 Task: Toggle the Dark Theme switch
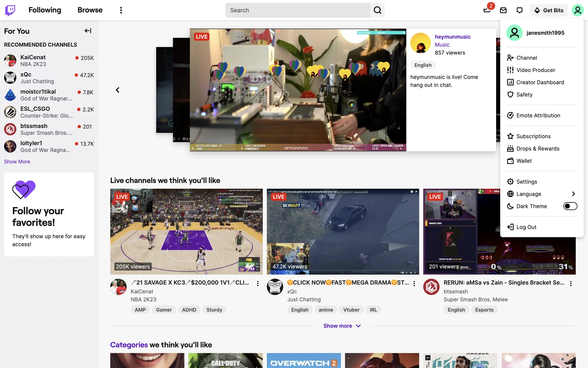tap(570, 206)
